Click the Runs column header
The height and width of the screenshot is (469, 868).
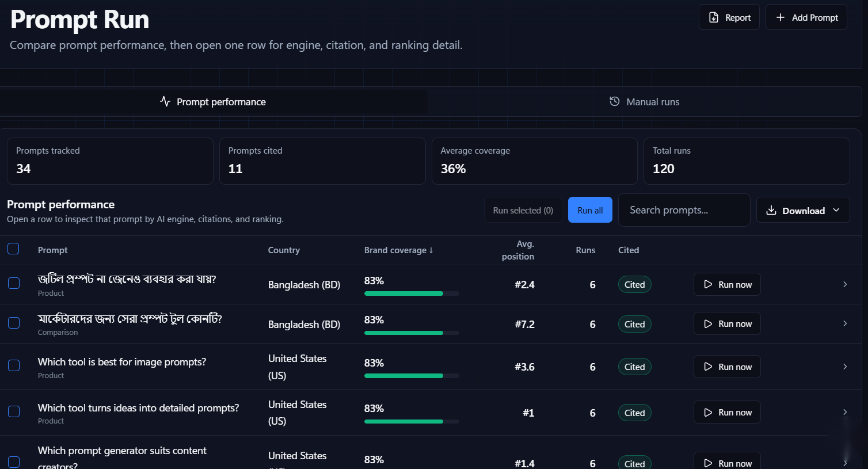tap(585, 250)
